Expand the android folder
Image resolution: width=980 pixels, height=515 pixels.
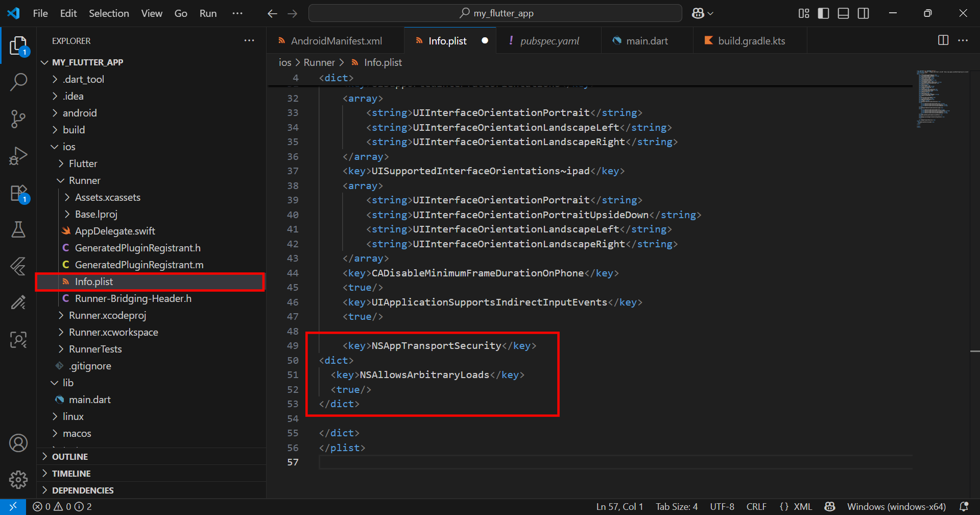pos(151,113)
